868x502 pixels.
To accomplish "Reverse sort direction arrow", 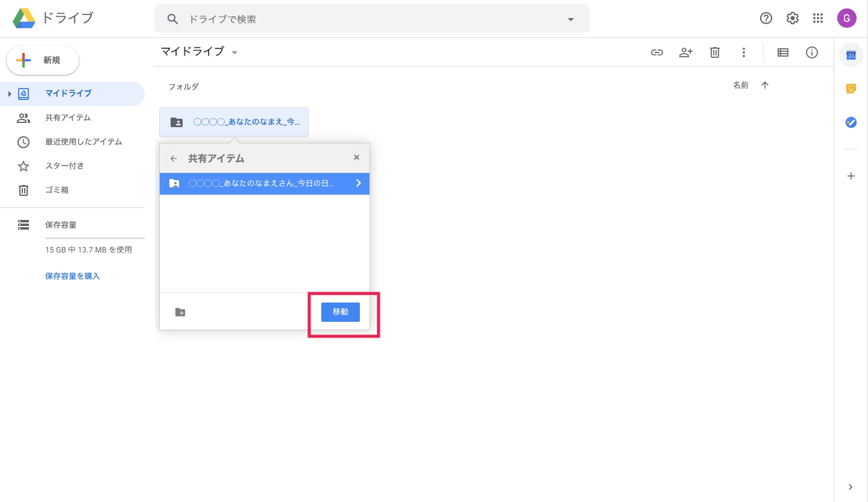I will [x=765, y=86].
